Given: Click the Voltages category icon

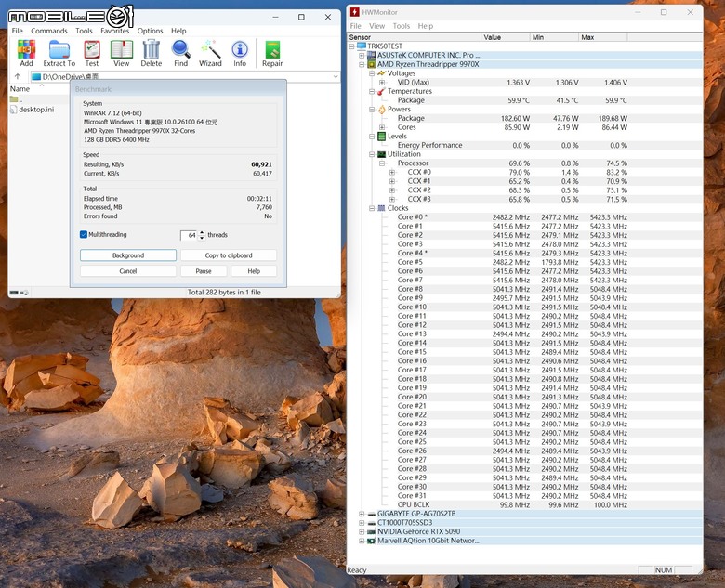Looking at the screenshot, I should pyautogui.click(x=381, y=73).
